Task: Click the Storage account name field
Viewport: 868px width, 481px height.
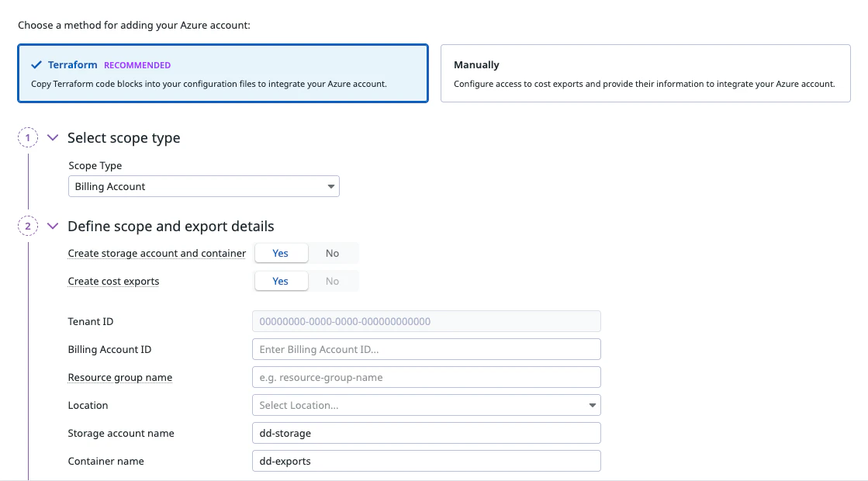Action: 426,433
